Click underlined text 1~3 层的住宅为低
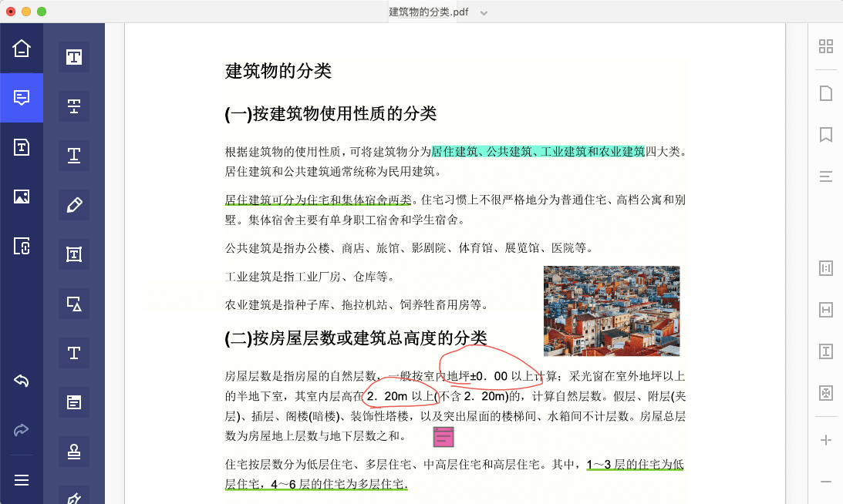 coord(635,464)
